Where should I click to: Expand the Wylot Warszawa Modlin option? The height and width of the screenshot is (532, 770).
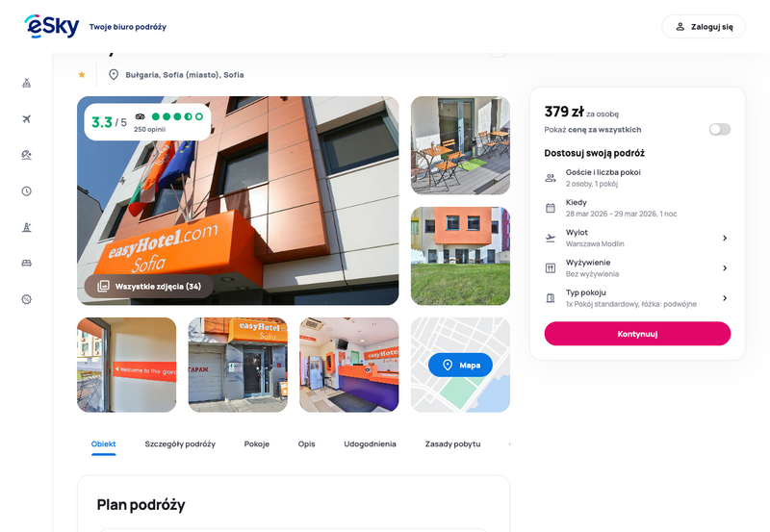[637, 238]
